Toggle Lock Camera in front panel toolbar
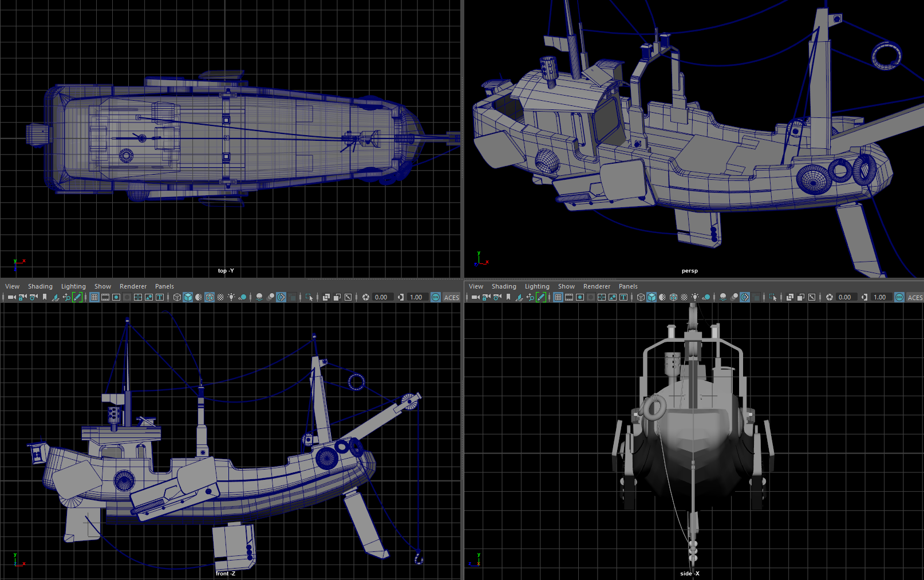 [x=22, y=297]
